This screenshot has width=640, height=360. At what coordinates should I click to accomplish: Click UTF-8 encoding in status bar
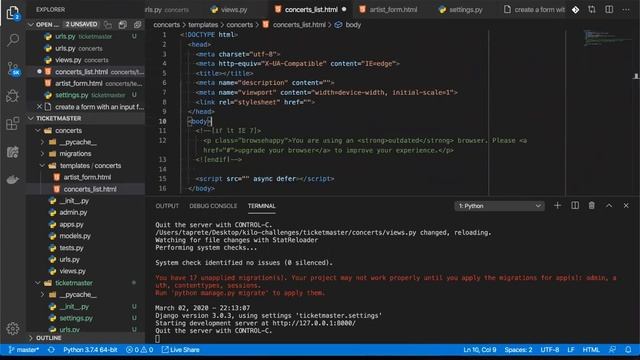point(550,350)
